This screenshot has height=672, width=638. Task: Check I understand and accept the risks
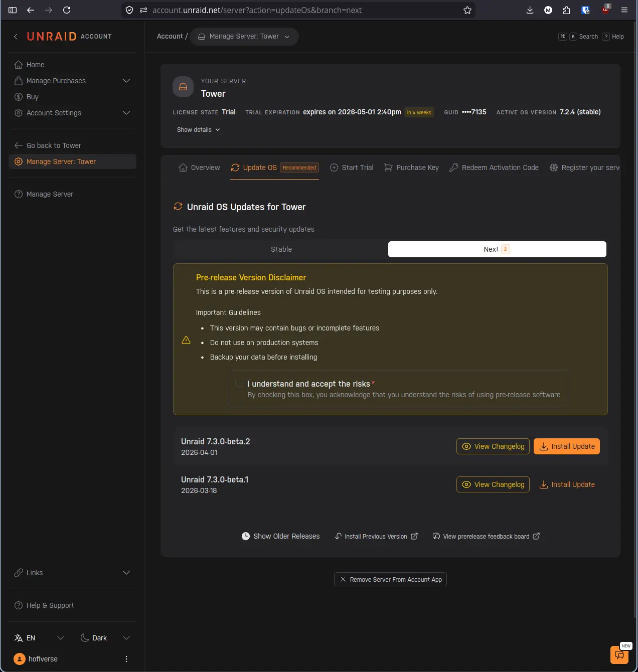coord(239,383)
